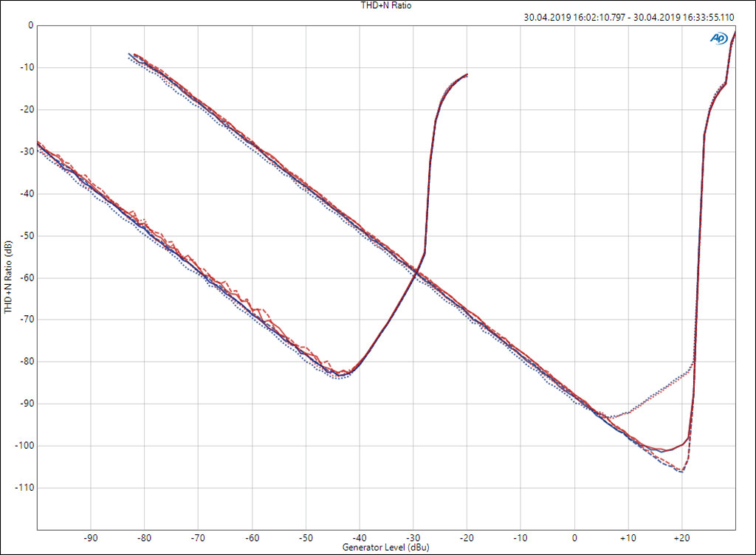
Task: Click the THD+N Ratio graph title
Action: pos(377,5)
